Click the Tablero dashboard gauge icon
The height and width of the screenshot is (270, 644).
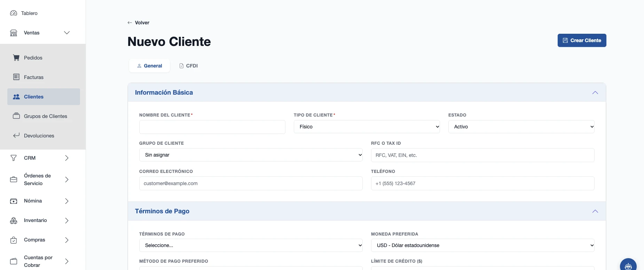[x=14, y=13]
